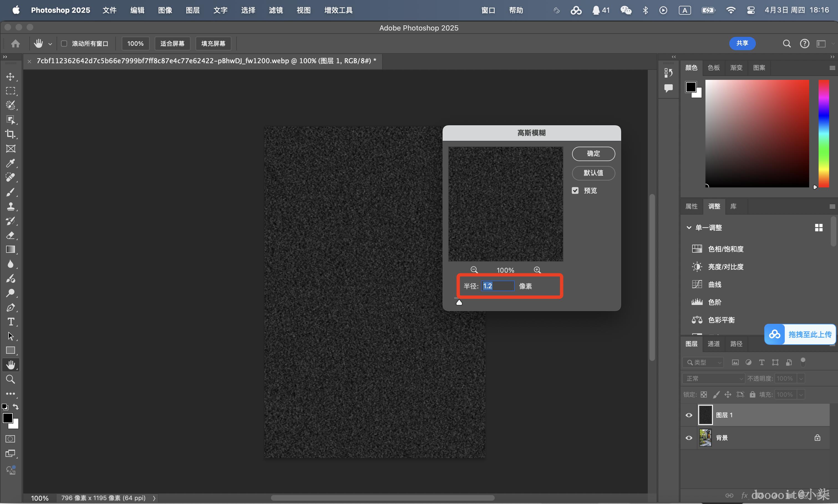Click the 适合屏幕 button
Viewport: 838px width, 504px height.
(x=172, y=44)
